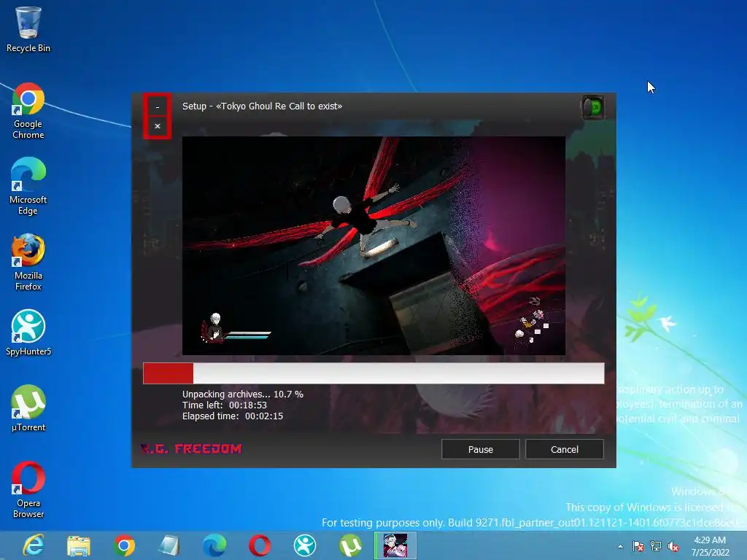This screenshot has height=560, width=747.
Task: Click the game screenshot preview in the installer
Action: [x=373, y=246]
